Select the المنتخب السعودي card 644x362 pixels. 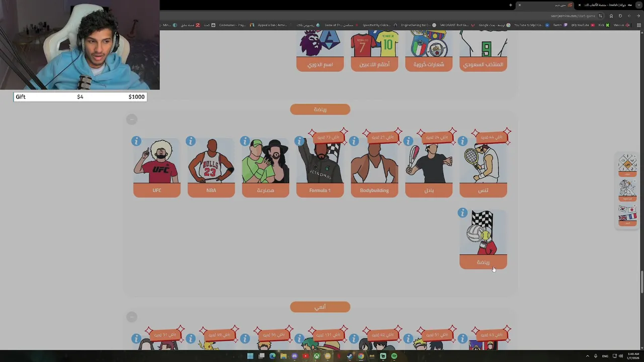point(483,51)
